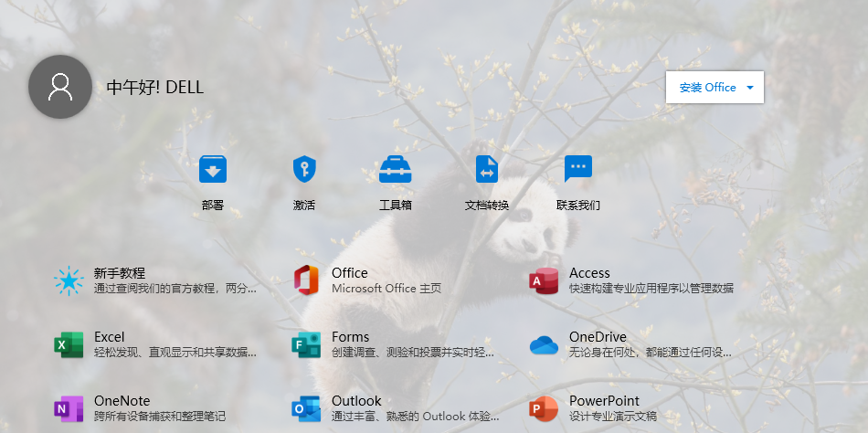Click the Access title text

click(589, 273)
